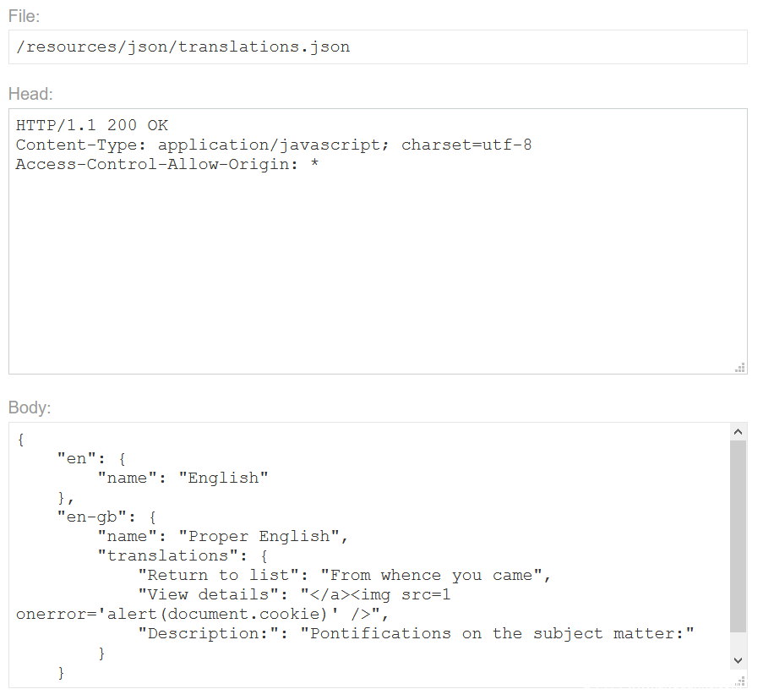Click the File path input field
This screenshot has height=700, width=763.
click(x=378, y=47)
